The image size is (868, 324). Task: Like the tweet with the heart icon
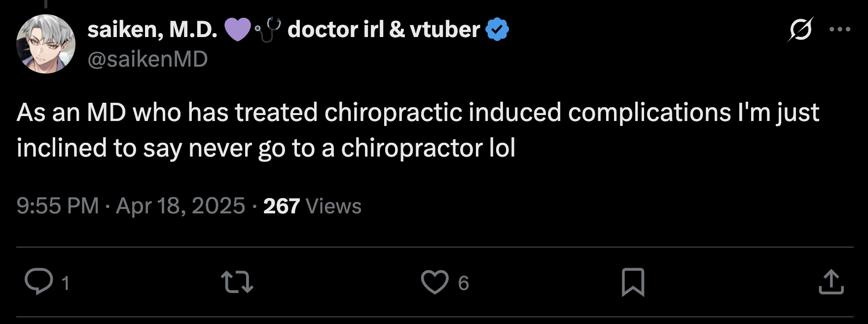point(434,282)
